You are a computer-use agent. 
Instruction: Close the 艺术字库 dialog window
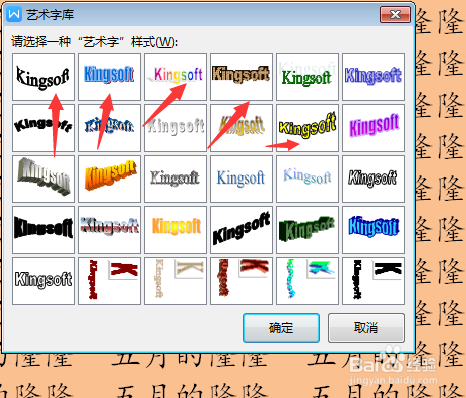tap(395, 15)
